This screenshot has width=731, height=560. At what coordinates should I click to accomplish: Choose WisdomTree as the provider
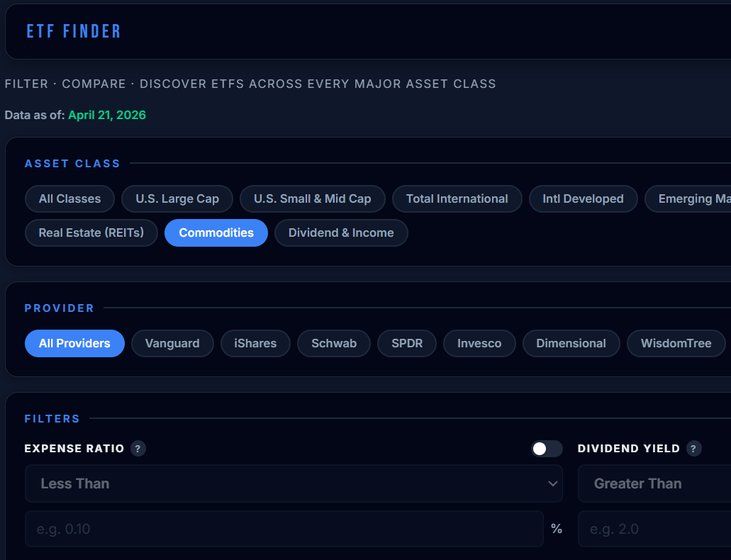676,343
